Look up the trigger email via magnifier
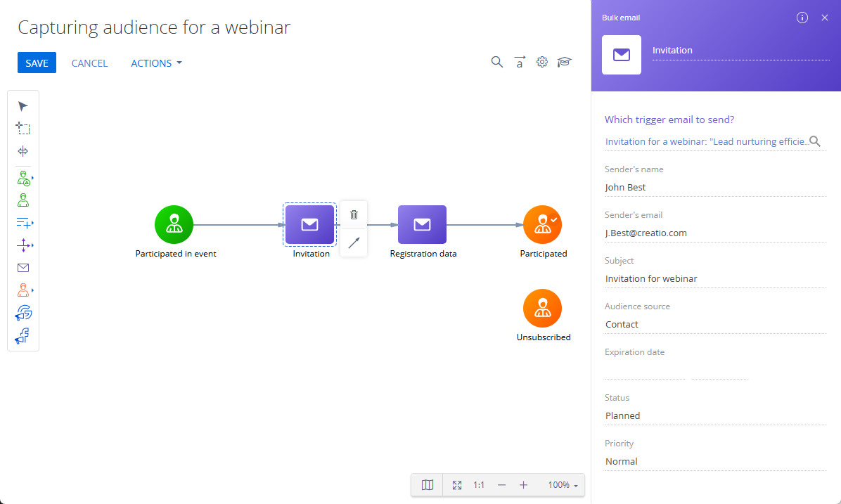This screenshot has width=841, height=504. pyautogui.click(x=815, y=141)
